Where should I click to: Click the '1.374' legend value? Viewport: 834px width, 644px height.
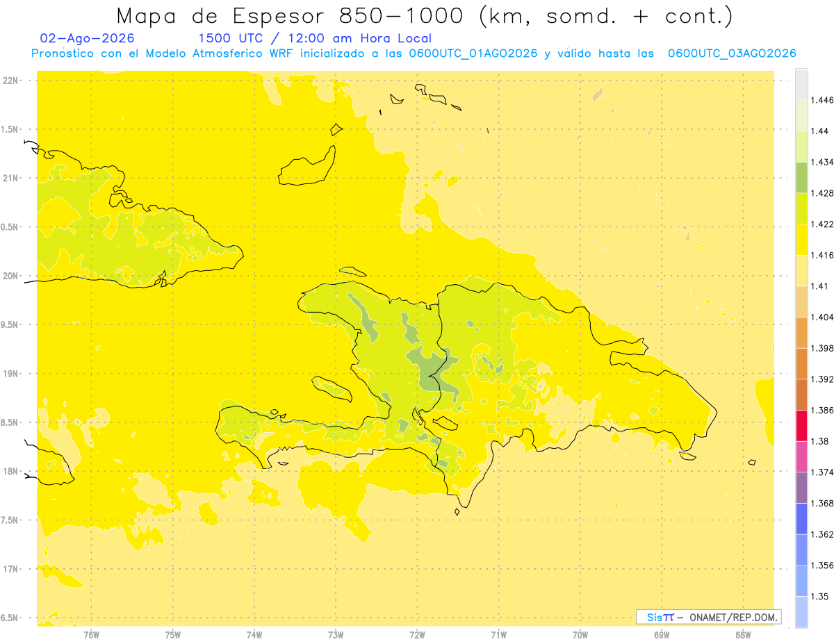pos(823,472)
